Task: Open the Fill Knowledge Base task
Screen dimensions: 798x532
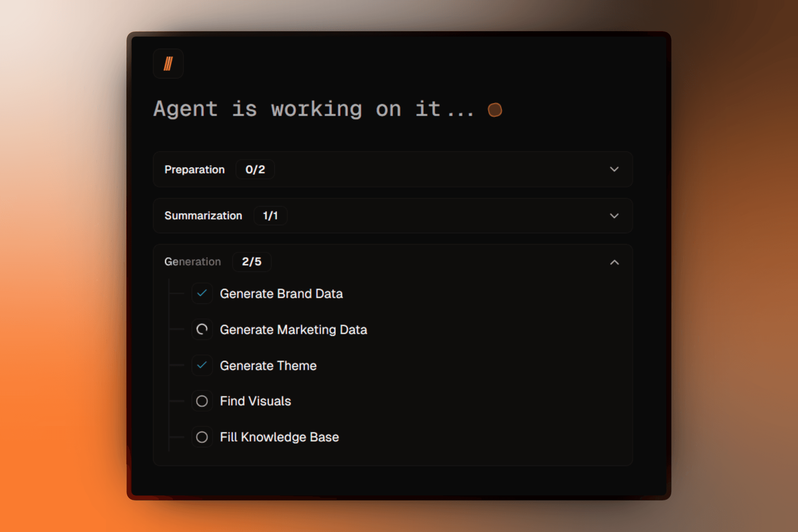Action: (x=279, y=437)
